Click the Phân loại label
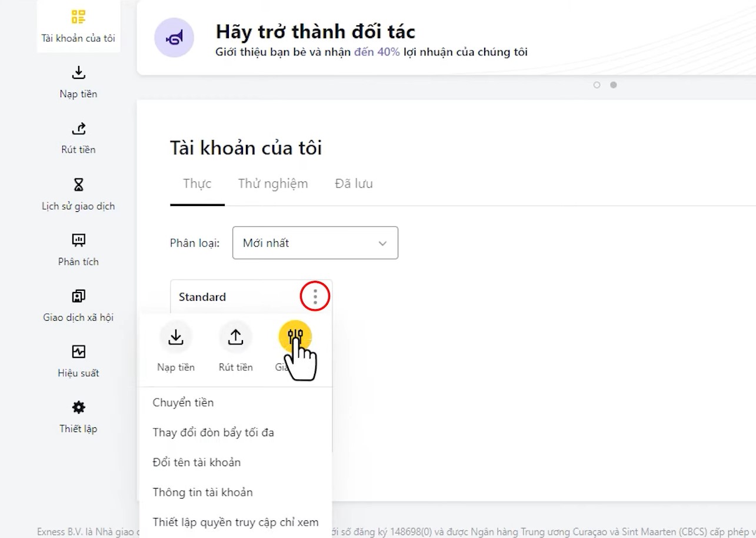The image size is (756, 538). (x=195, y=243)
